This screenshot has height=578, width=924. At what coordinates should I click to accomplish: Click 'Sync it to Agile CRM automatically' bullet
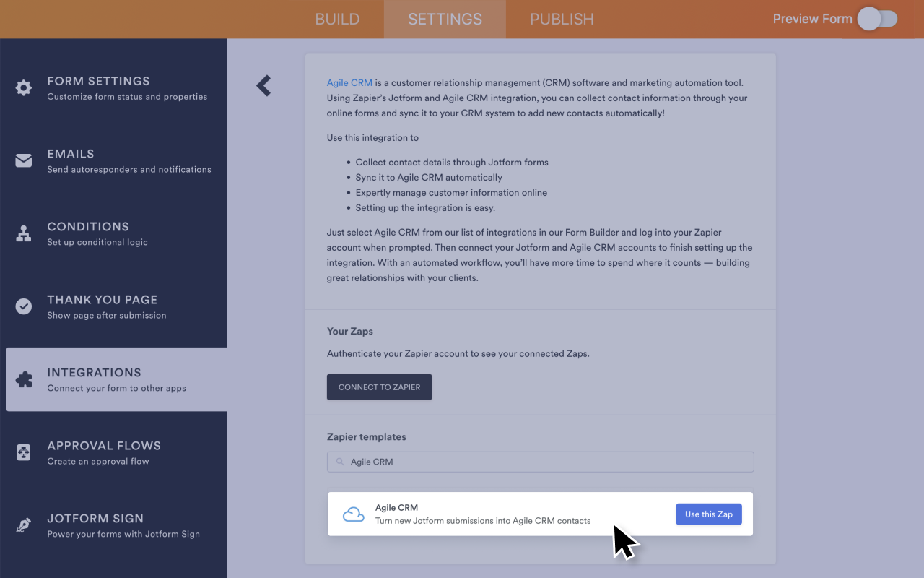click(429, 178)
